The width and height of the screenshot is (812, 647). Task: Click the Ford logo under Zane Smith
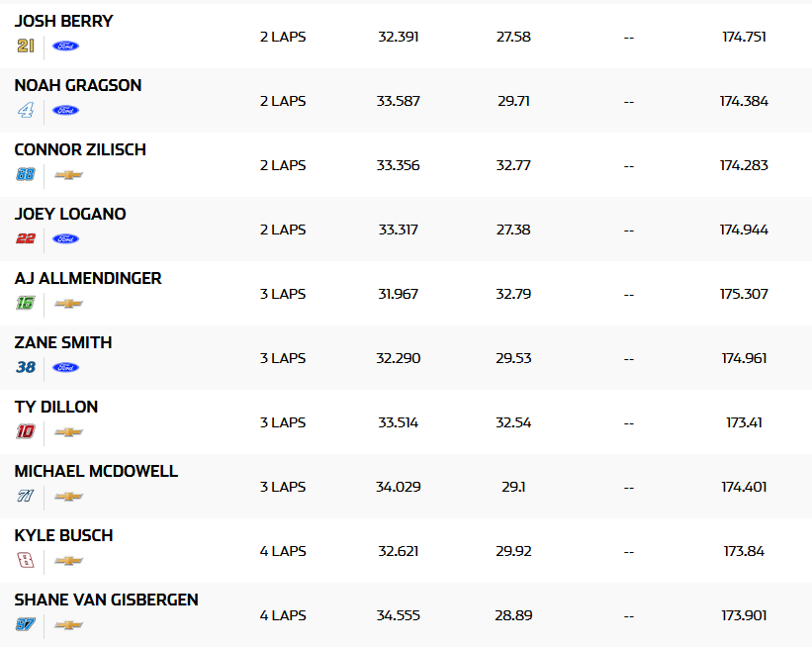[66, 367]
